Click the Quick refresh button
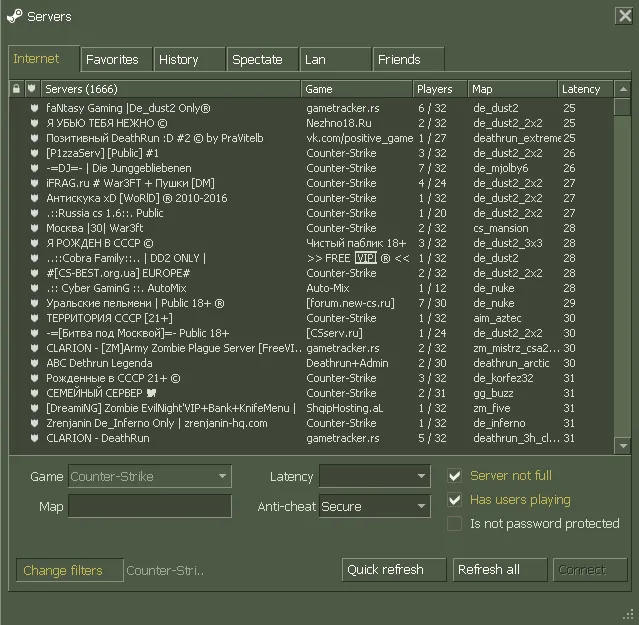 click(x=394, y=570)
